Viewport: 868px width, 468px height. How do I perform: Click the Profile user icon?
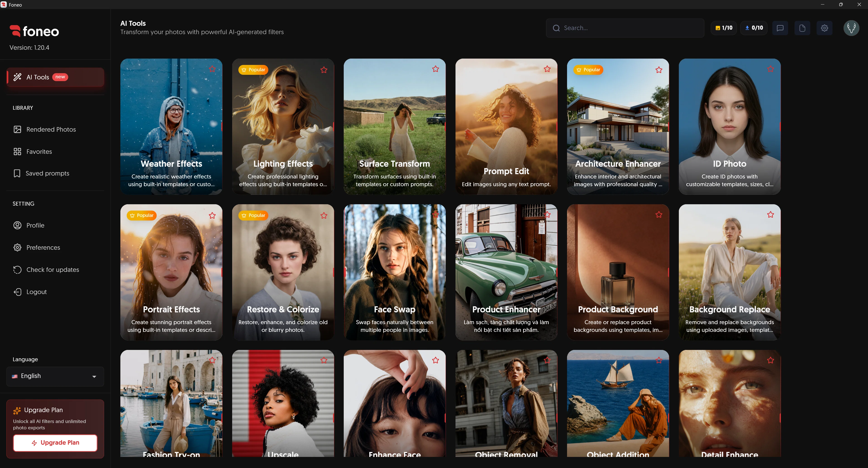(x=17, y=226)
